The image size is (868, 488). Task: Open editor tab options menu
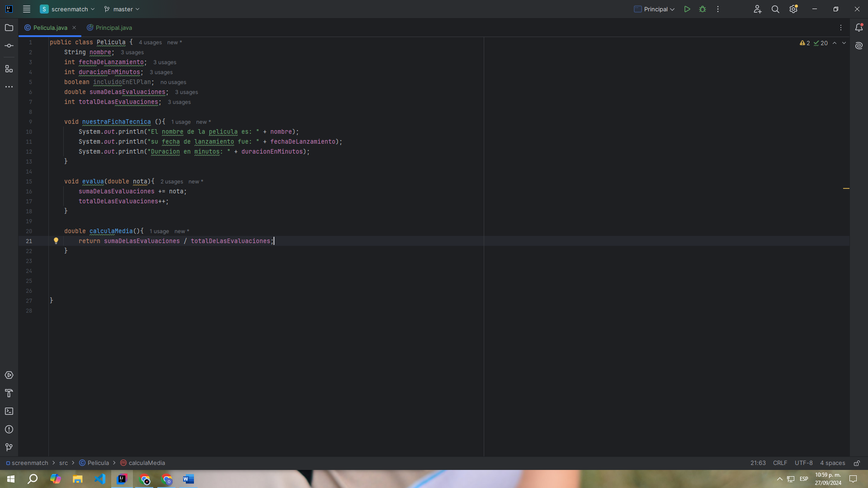click(841, 28)
